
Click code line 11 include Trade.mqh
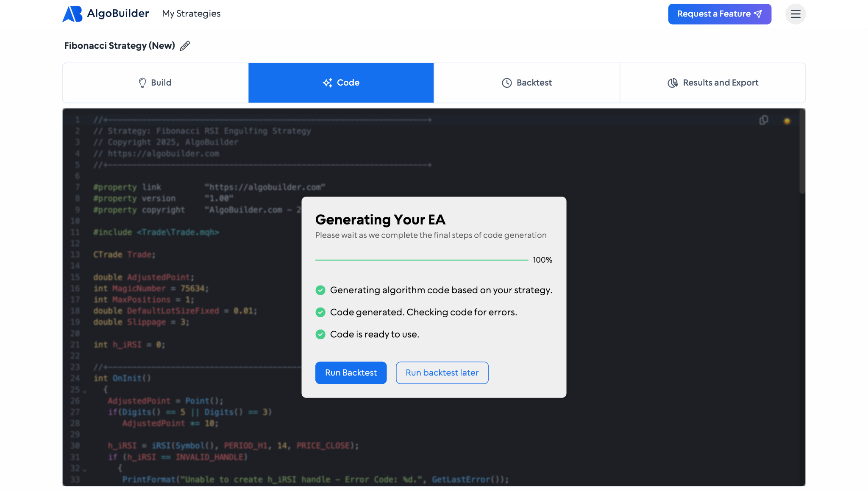(156, 232)
